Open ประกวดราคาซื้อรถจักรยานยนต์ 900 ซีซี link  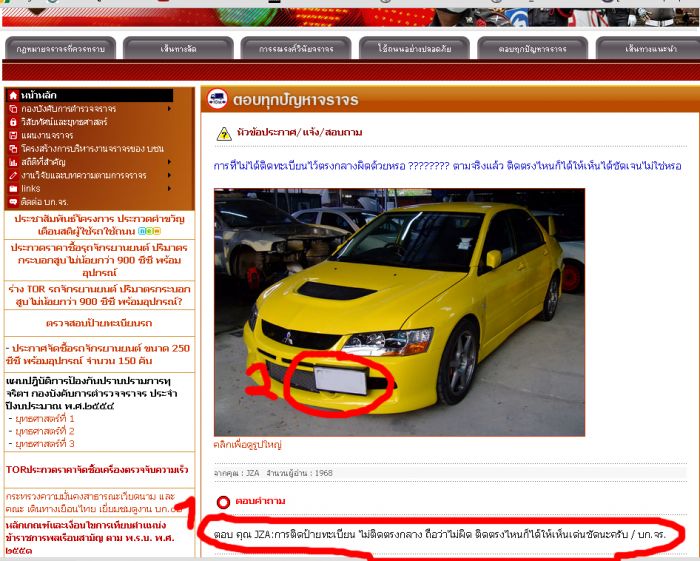[99, 260]
